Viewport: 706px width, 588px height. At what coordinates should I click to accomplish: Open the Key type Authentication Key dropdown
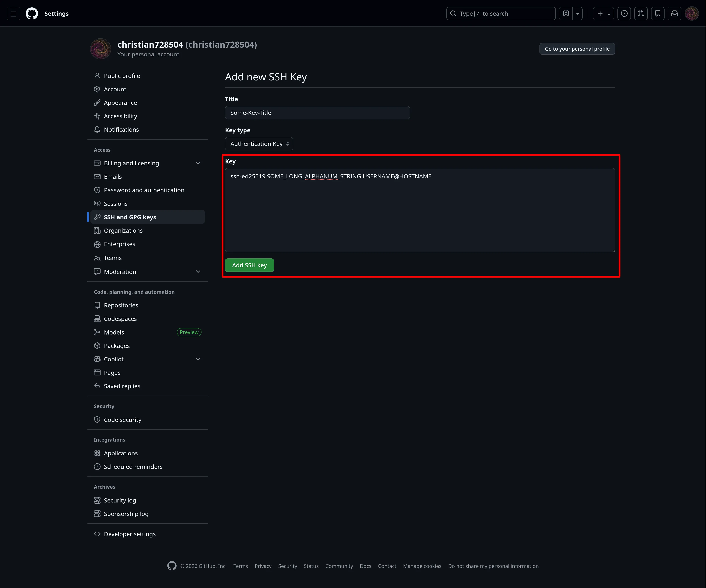click(x=259, y=144)
